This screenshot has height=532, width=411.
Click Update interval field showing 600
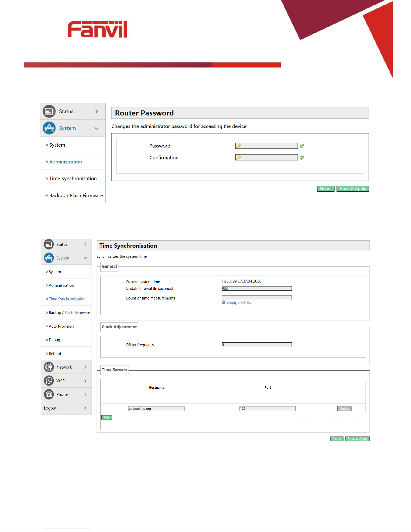coord(257,288)
